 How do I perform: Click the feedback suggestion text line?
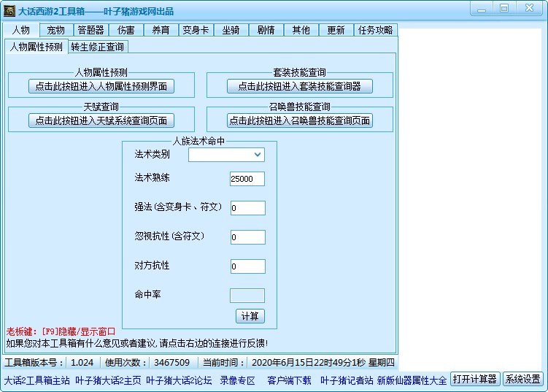(137, 343)
